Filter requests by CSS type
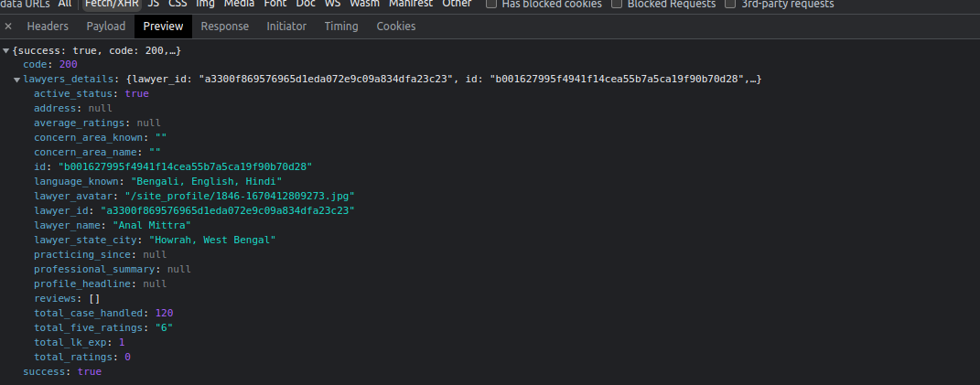Image resolution: width=980 pixels, height=385 pixels. pos(178,4)
